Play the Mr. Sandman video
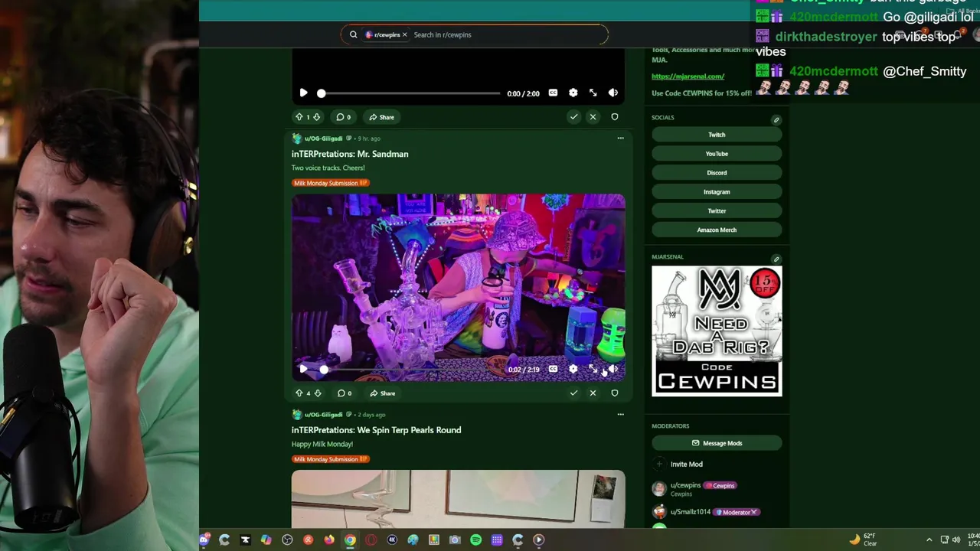Viewport: 980px width, 551px height. [x=303, y=369]
